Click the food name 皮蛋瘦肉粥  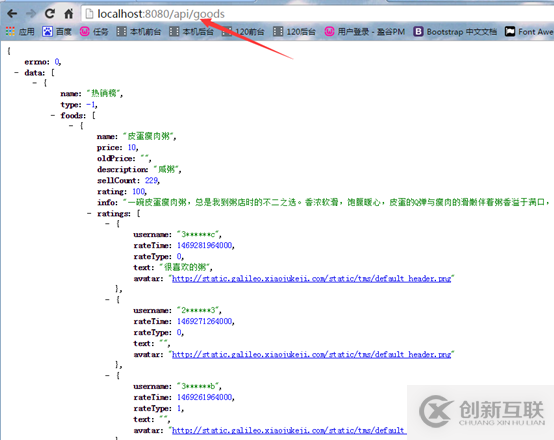click(149, 136)
